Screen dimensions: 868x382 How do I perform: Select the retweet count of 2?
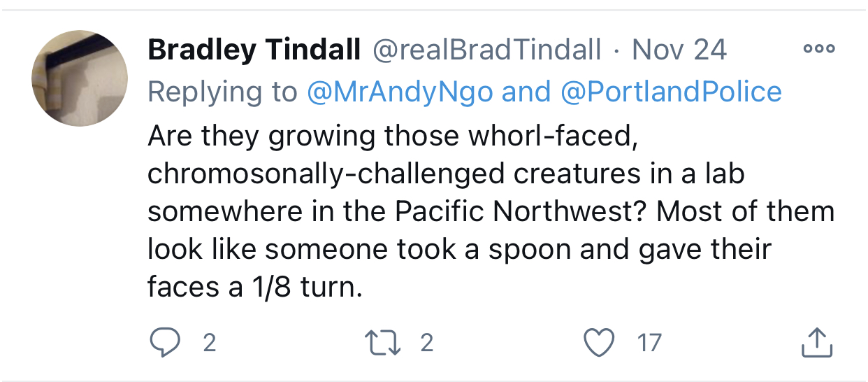click(x=426, y=343)
